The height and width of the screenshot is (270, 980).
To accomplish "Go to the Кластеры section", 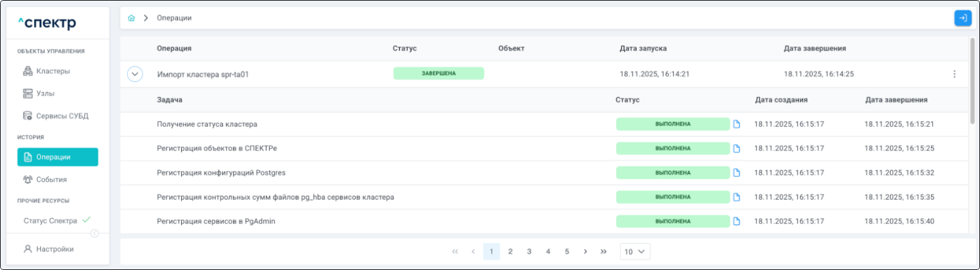I will 53,71.
